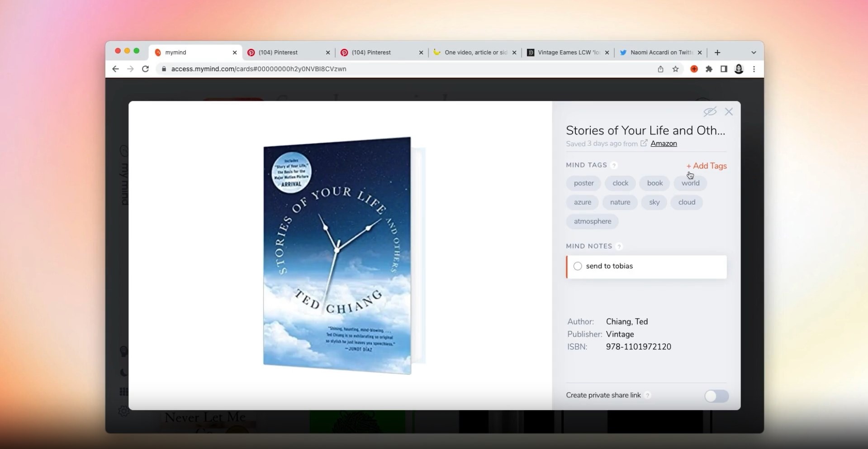Click the 'Saved 3 days ago from' text
868x449 pixels.
pos(602,143)
